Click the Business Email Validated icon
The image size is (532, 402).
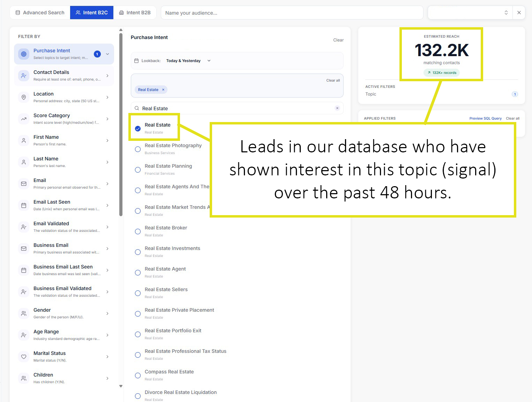pyautogui.click(x=24, y=292)
